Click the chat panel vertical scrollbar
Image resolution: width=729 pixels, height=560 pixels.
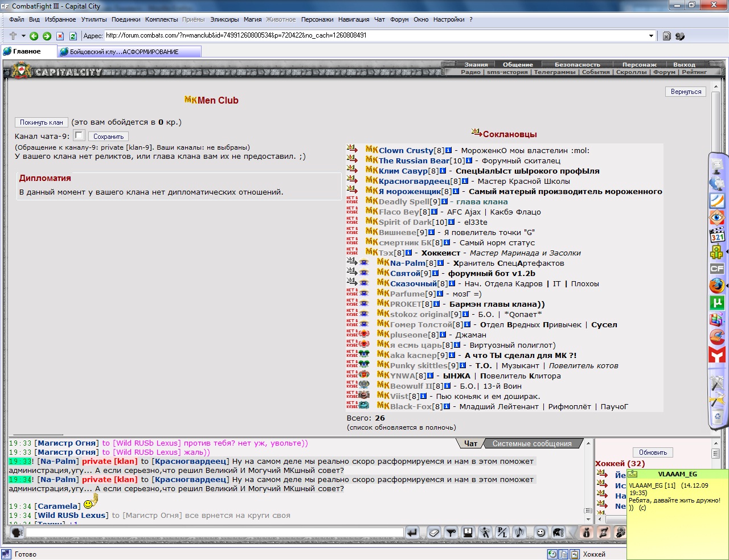pyautogui.click(x=588, y=481)
